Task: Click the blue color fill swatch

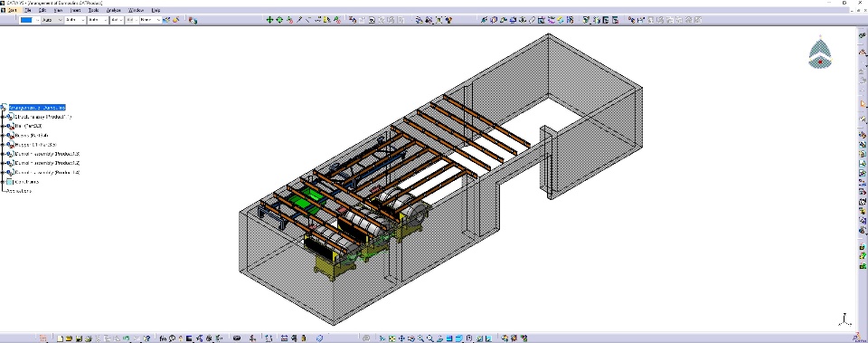Action: [26, 20]
